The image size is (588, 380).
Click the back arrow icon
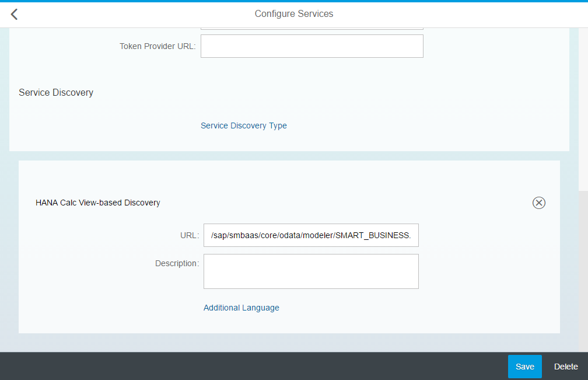point(15,14)
